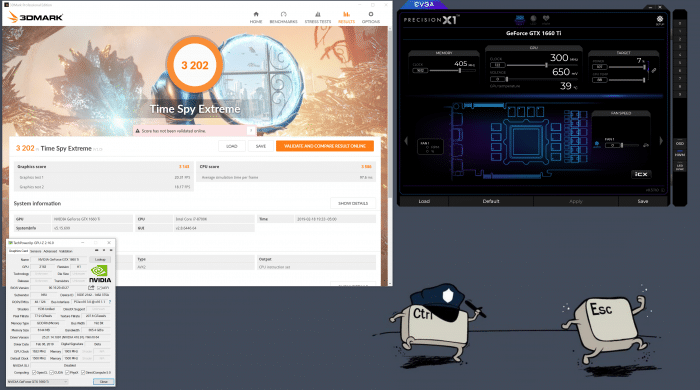Toggle the OpenCL checkbox in GPU-Z
The height and width of the screenshot is (390, 700).
coord(34,373)
